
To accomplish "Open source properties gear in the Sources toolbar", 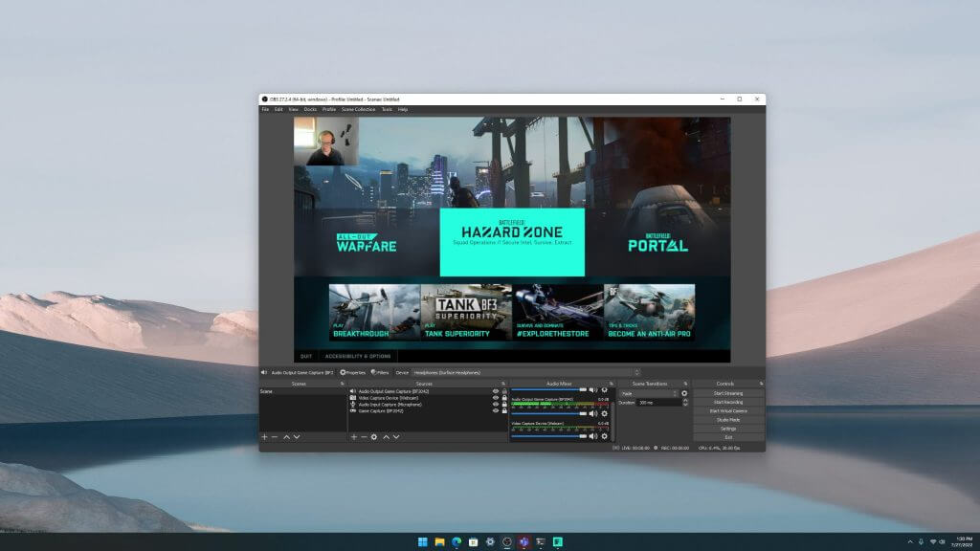I will (374, 436).
